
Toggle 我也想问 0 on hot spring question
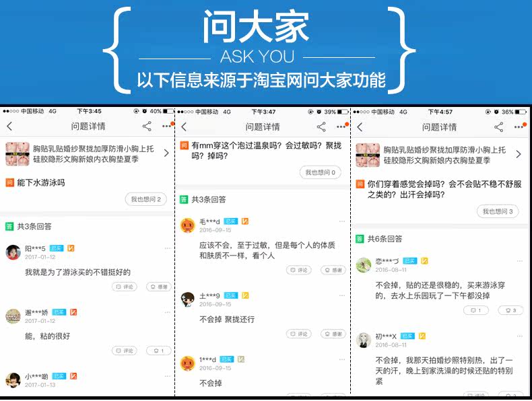pyautogui.click(x=321, y=172)
